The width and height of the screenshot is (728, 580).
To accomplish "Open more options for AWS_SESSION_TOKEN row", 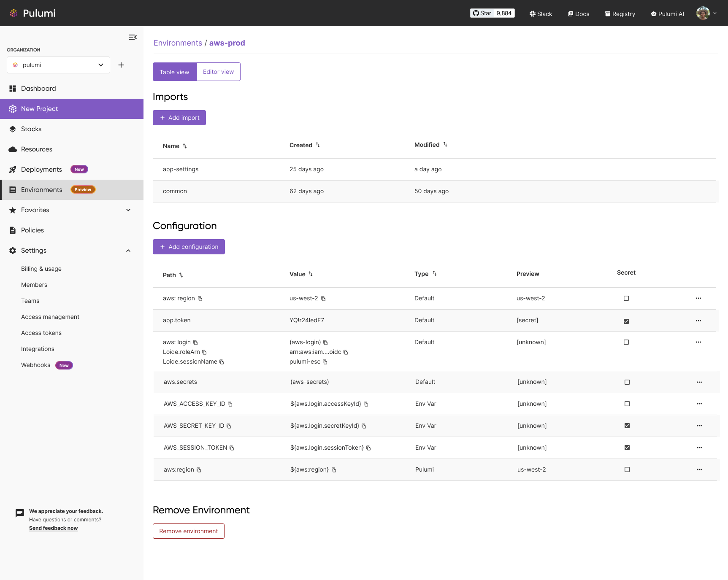I will tap(699, 448).
